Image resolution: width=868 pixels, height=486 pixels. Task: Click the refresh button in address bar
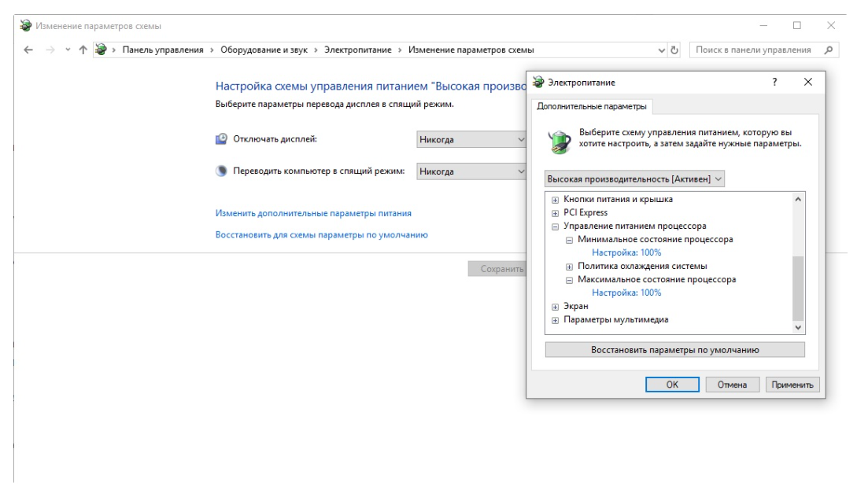tap(674, 50)
